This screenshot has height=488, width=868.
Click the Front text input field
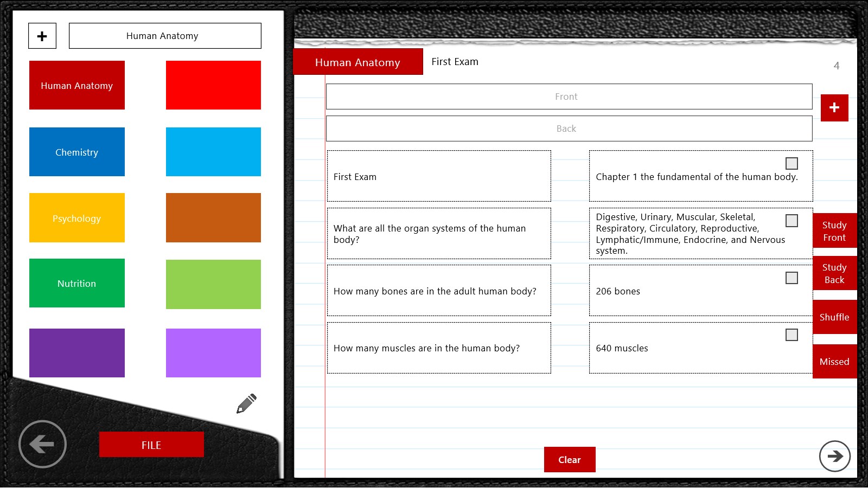569,97
